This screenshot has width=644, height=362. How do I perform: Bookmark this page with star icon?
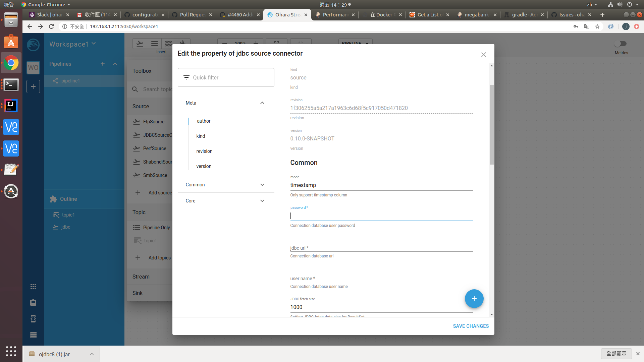[x=597, y=26]
